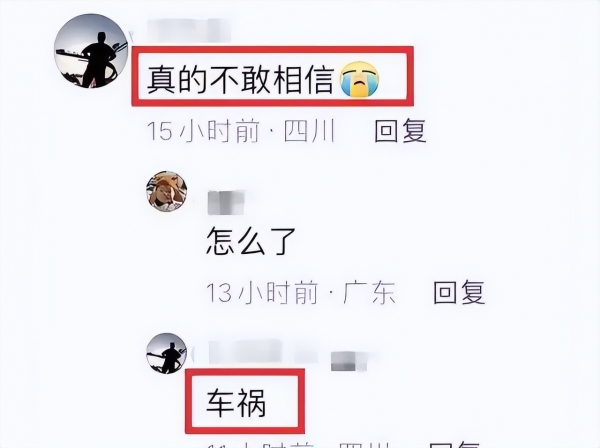Open blurred username above "真的不敢相信"
Screen dimensions: 600x448
(189, 30)
